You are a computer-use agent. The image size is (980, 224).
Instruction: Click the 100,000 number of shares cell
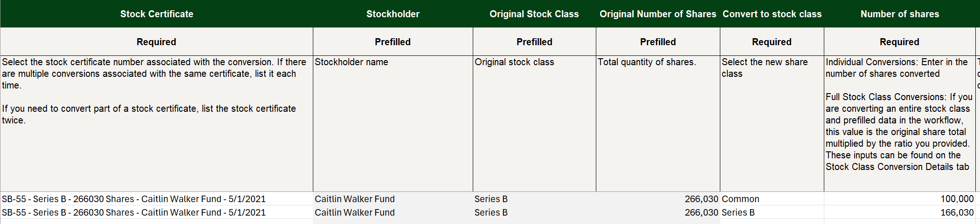coord(900,199)
